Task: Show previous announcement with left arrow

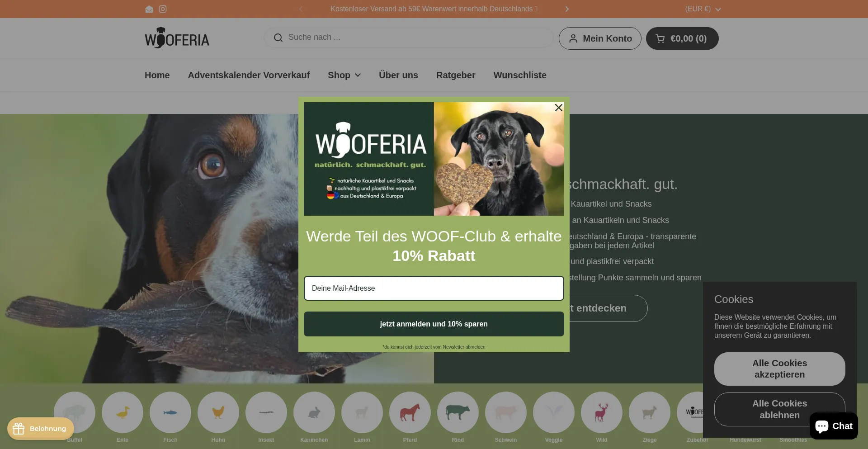Action: point(301,9)
